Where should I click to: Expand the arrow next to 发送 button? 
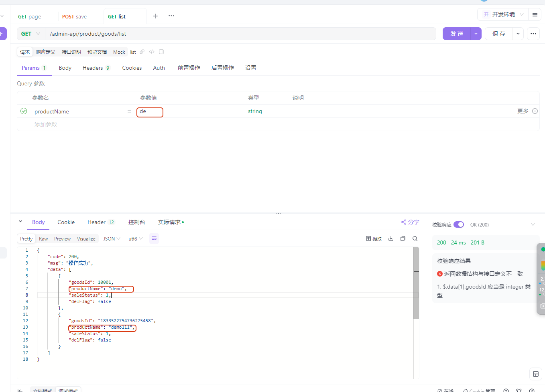pos(476,34)
